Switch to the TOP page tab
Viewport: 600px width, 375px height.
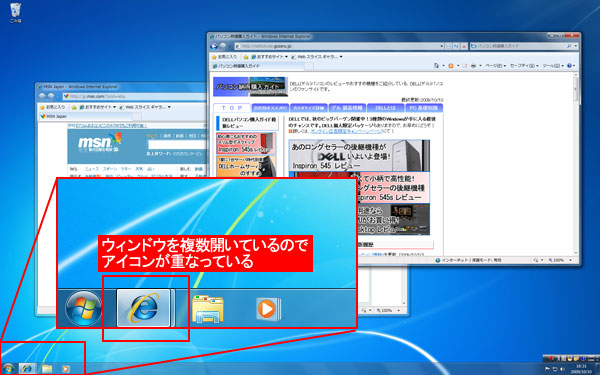tap(232, 108)
